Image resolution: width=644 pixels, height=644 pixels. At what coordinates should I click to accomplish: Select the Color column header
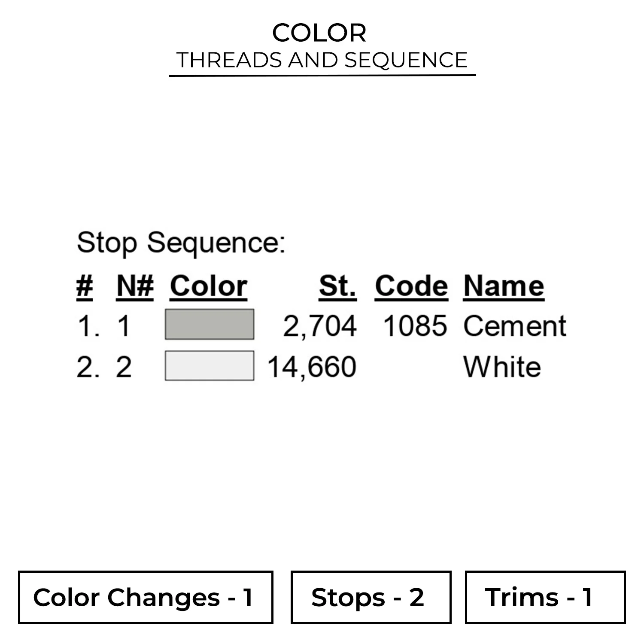coord(208,286)
